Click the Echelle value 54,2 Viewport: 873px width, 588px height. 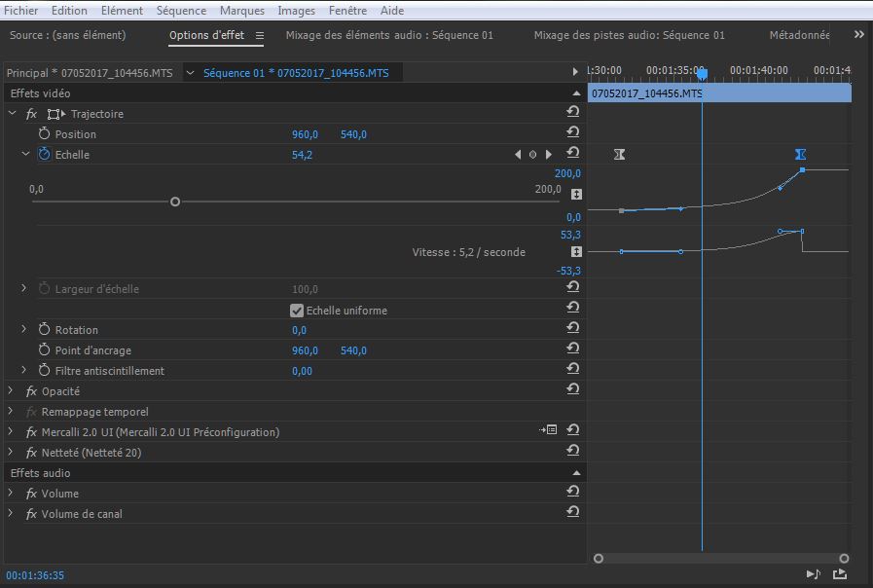click(x=302, y=155)
